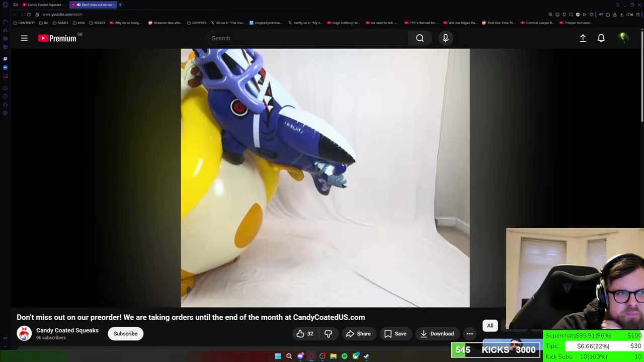Open the YouTube guide hamburger menu
644x362 pixels.
point(24,38)
